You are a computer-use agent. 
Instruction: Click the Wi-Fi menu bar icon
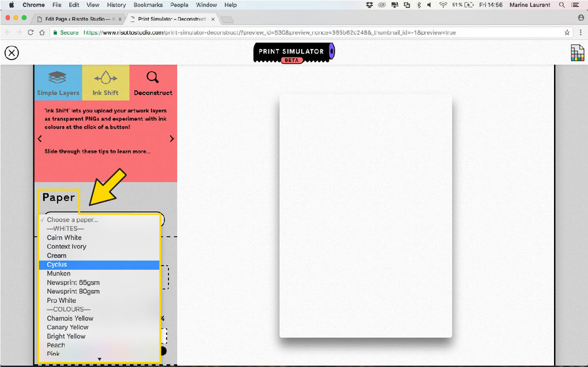point(443,5)
